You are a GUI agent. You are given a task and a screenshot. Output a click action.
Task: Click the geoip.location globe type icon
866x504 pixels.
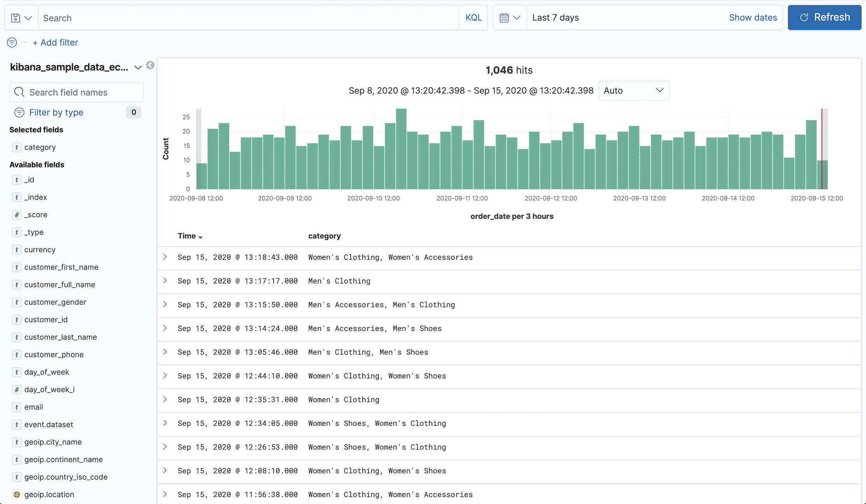point(17,495)
